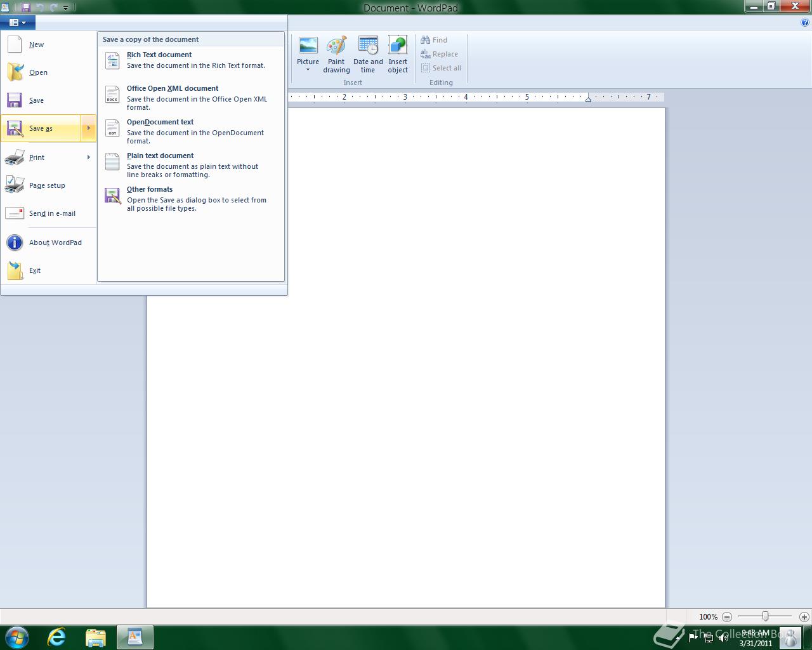Expand the Print submenu arrow
Image resolution: width=812 pixels, height=650 pixels.
89,157
